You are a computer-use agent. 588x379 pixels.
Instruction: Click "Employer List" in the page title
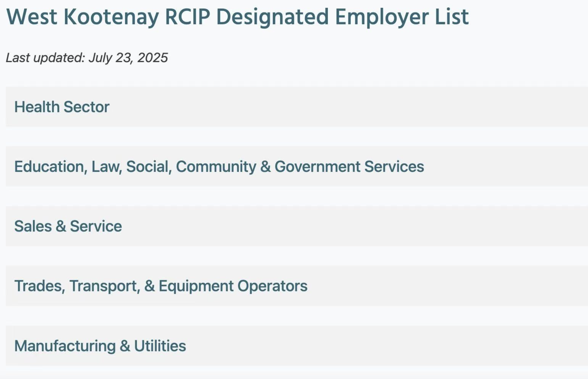[x=402, y=17]
